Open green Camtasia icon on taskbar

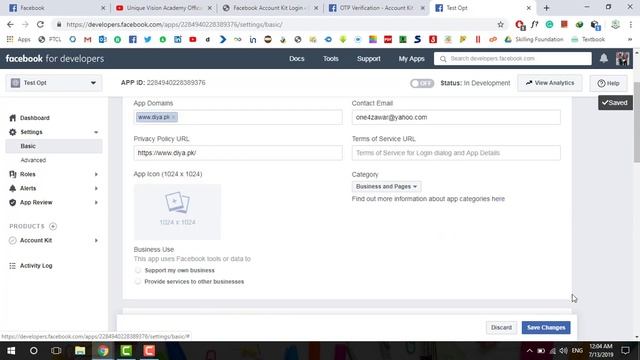tap(126, 351)
